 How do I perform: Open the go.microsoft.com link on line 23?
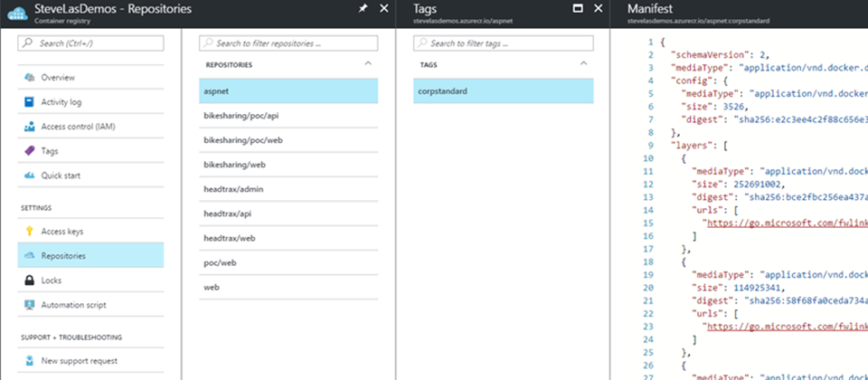click(788, 327)
